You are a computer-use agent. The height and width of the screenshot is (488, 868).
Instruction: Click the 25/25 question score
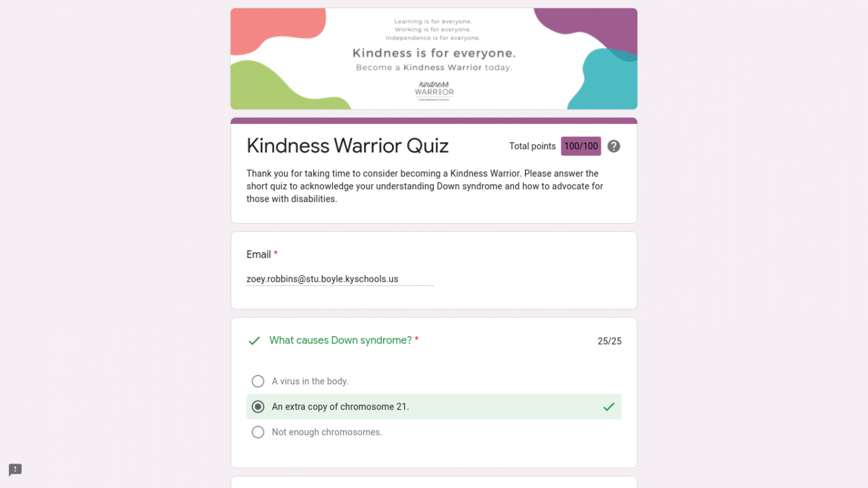[x=609, y=341]
